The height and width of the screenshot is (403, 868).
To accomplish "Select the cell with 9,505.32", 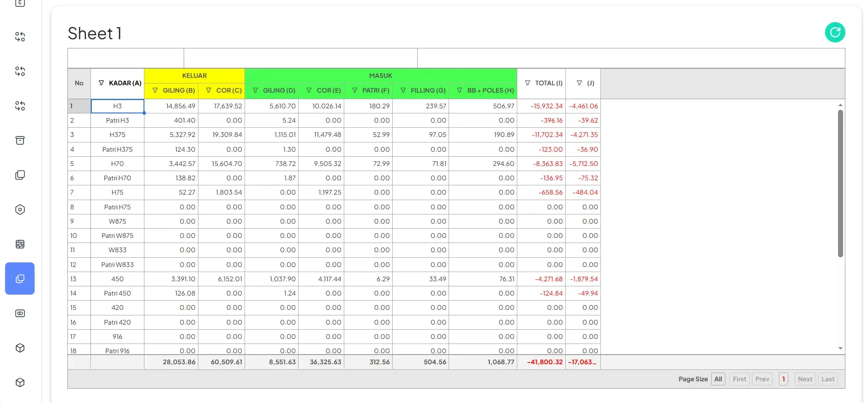I will (x=321, y=164).
